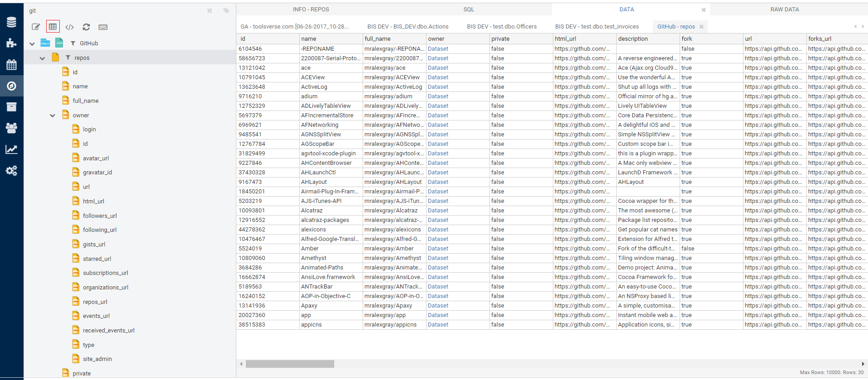
Task: Select the compass explorer sidebar icon
Action: (x=11, y=86)
